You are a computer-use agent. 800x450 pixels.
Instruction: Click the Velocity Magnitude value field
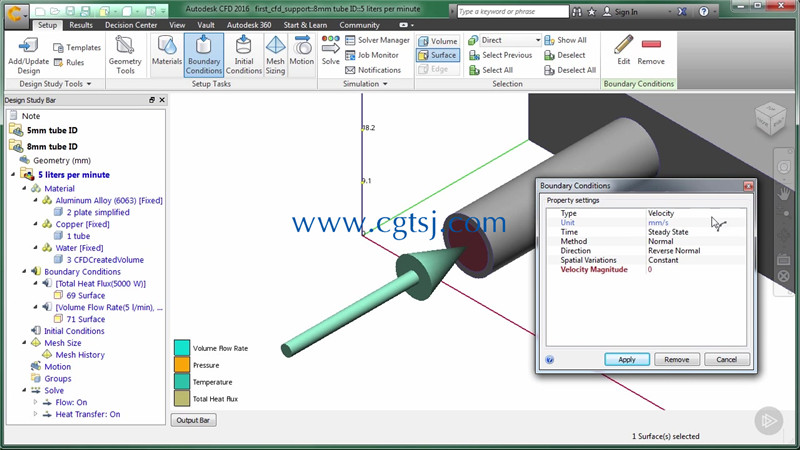coord(695,269)
